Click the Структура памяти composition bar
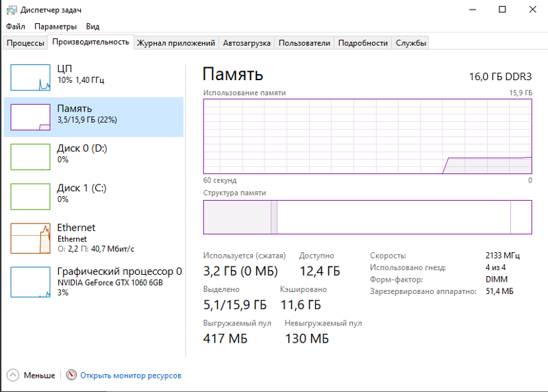The image size is (548, 392). coord(368,217)
